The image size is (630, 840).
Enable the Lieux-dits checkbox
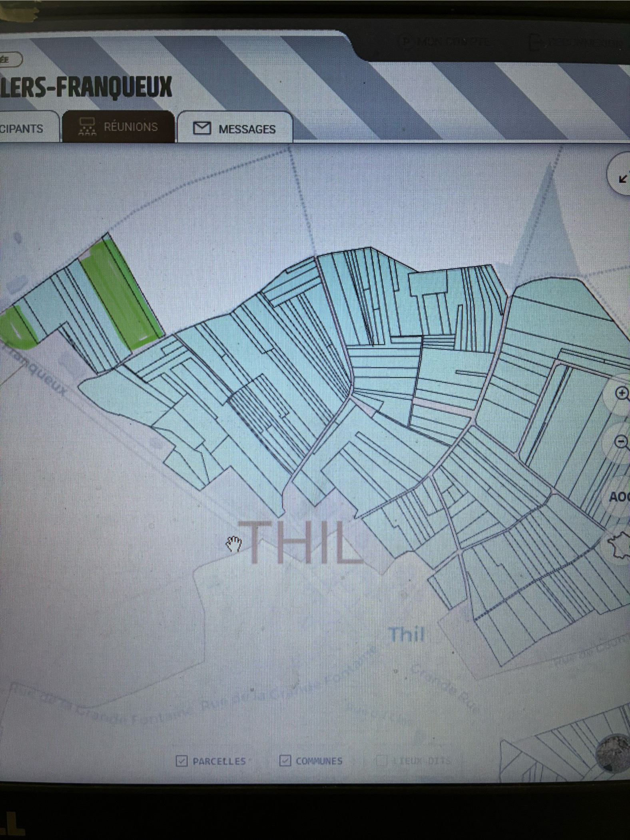(382, 760)
